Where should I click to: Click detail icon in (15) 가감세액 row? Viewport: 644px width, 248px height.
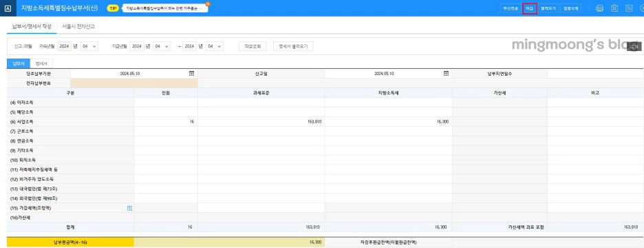130,208
